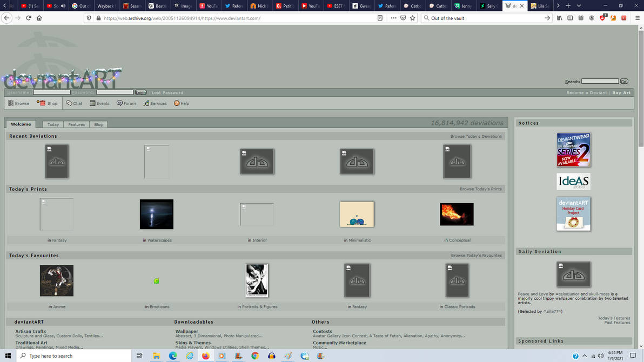
Task: Expand the browser tab list dropdown
Action: point(579,6)
